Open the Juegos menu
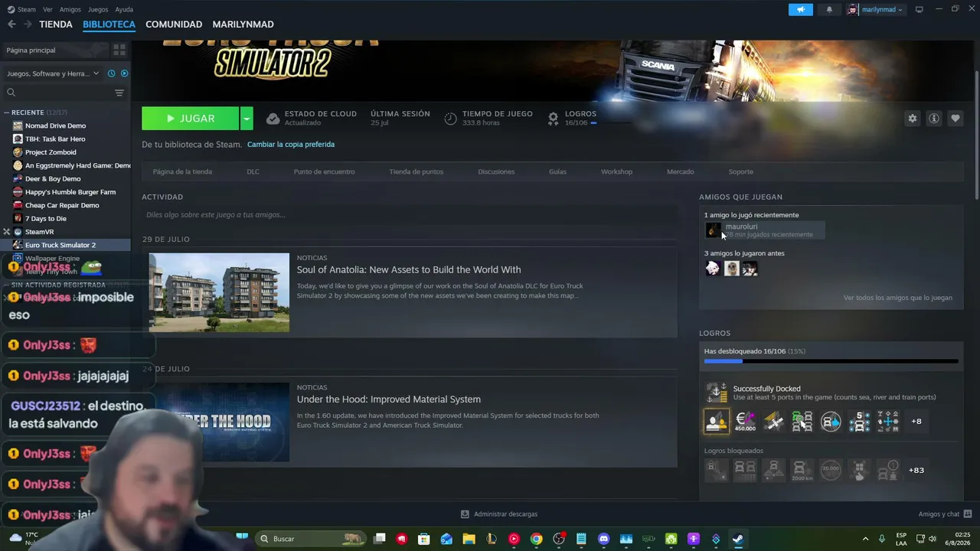The height and width of the screenshot is (551, 980). click(x=98, y=9)
